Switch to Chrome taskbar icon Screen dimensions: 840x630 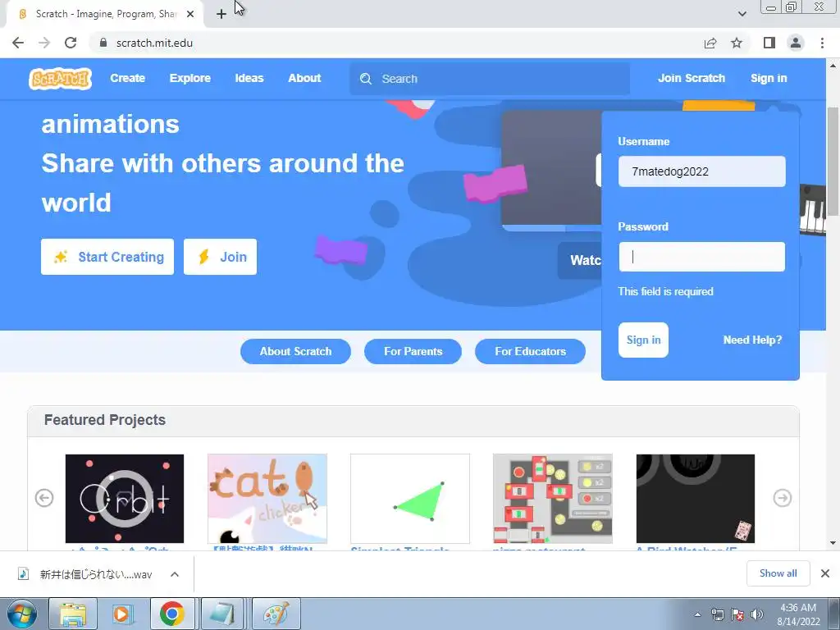click(171, 614)
